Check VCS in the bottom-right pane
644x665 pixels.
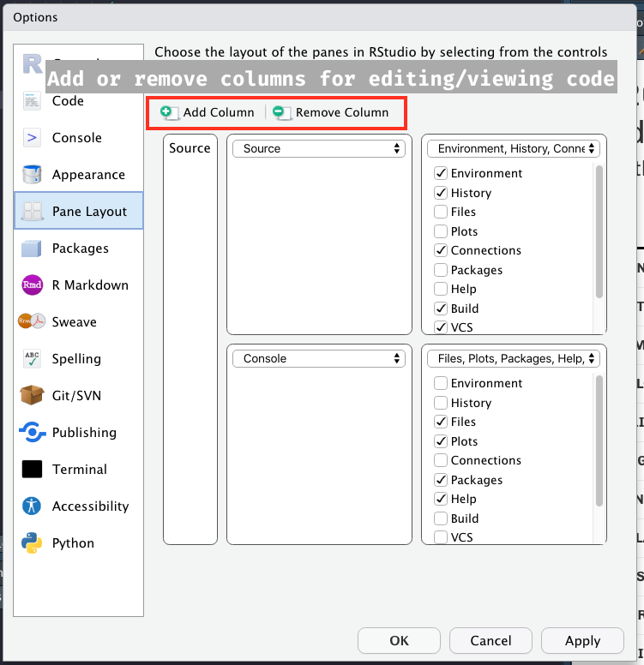pyautogui.click(x=441, y=537)
